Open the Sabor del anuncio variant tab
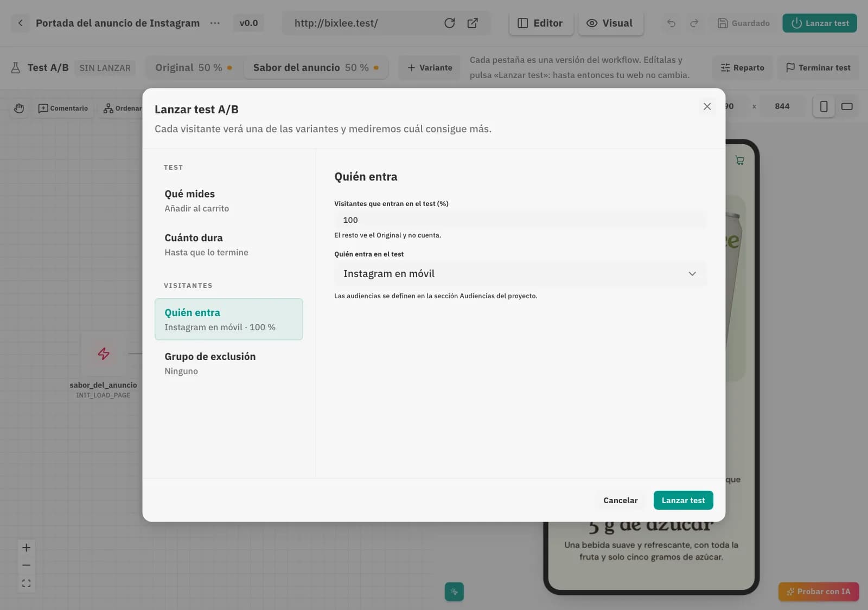The image size is (868, 610). (316, 68)
